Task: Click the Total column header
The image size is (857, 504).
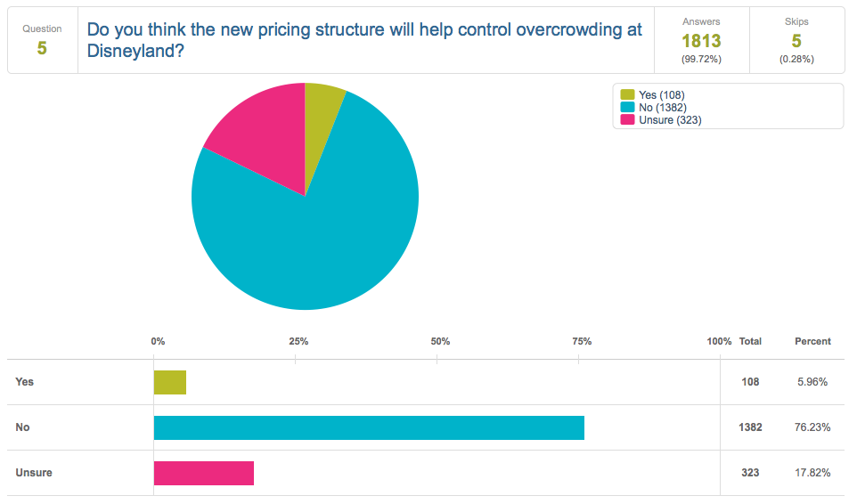Action: (750, 341)
